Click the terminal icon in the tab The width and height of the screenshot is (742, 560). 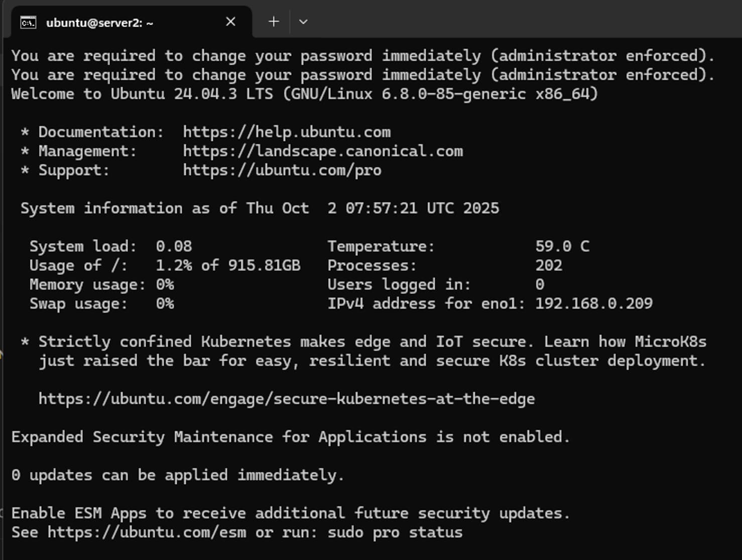pyautogui.click(x=28, y=23)
